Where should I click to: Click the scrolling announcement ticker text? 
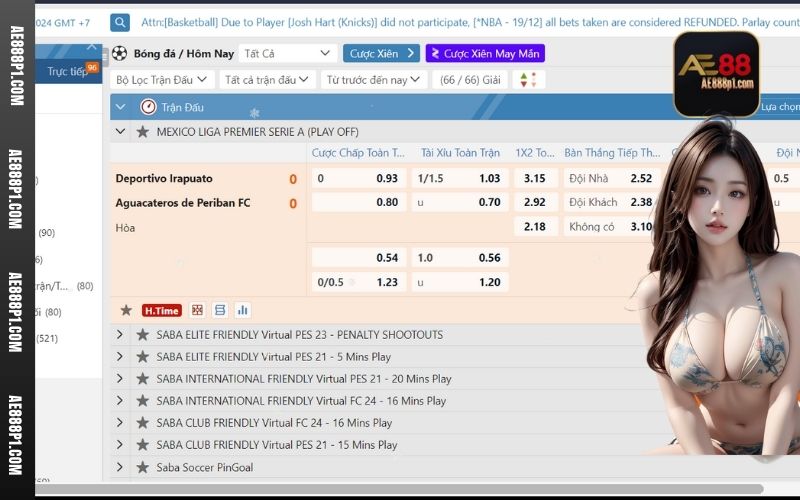[x=469, y=22]
